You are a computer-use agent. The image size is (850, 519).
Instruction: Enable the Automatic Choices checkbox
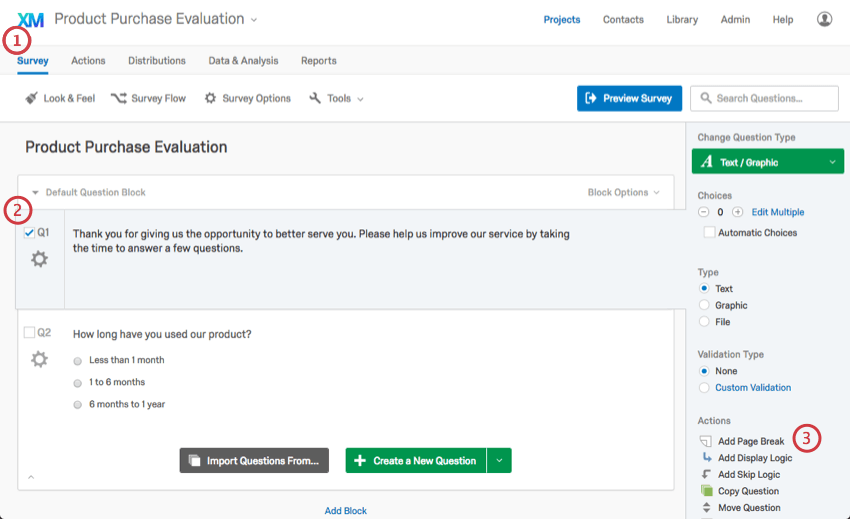point(709,233)
